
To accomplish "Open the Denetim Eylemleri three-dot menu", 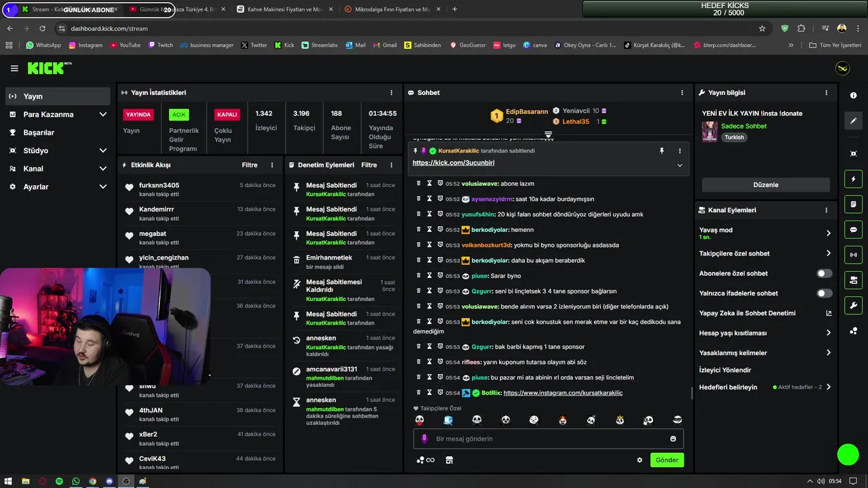I will (391, 165).
